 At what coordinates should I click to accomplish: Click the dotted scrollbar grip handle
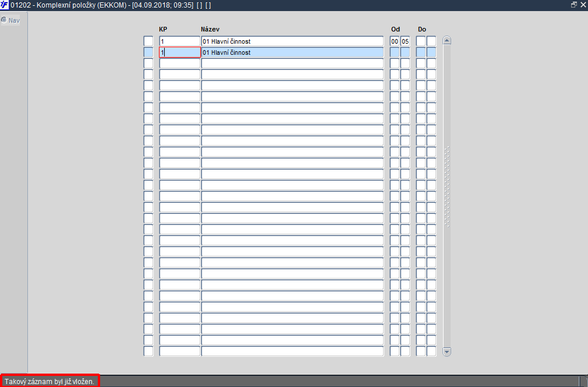(447, 187)
